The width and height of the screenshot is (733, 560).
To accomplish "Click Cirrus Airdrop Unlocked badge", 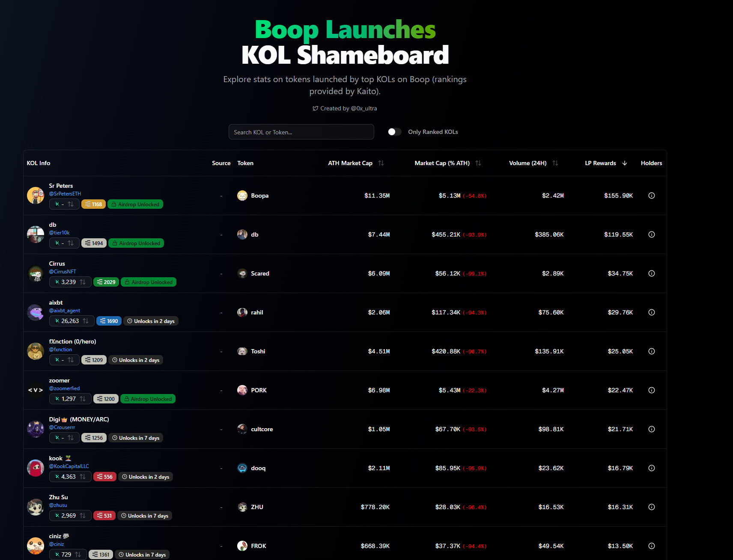I will (149, 282).
